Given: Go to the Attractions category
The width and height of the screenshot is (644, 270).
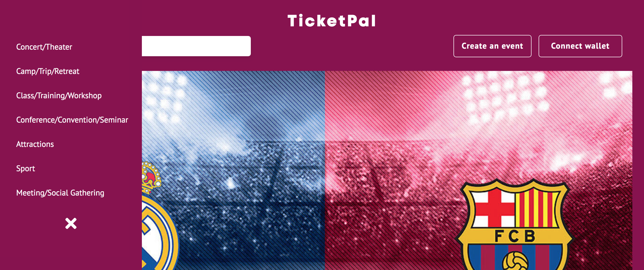Looking at the screenshot, I should [x=35, y=144].
